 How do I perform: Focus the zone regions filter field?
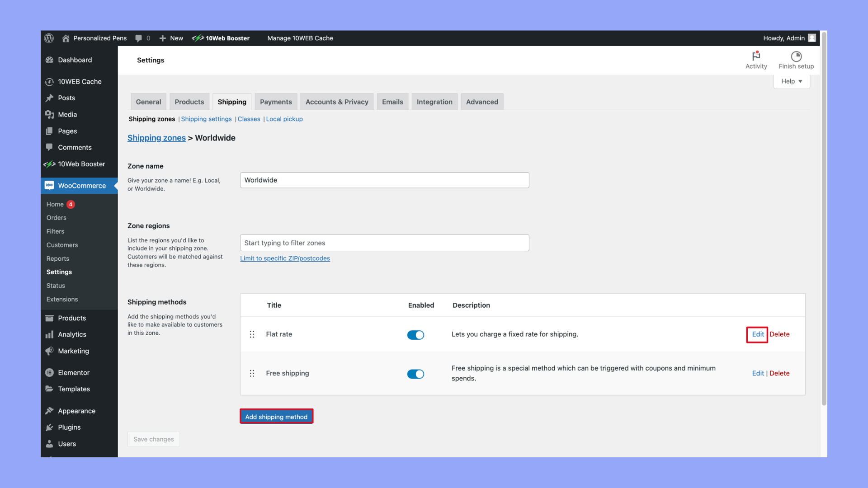[x=384, y=243]
